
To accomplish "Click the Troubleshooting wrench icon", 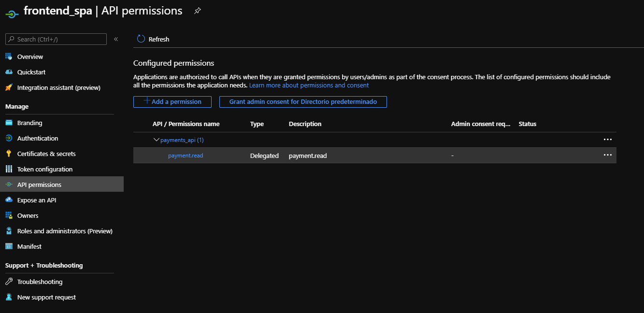I will (x=9, y=282).
